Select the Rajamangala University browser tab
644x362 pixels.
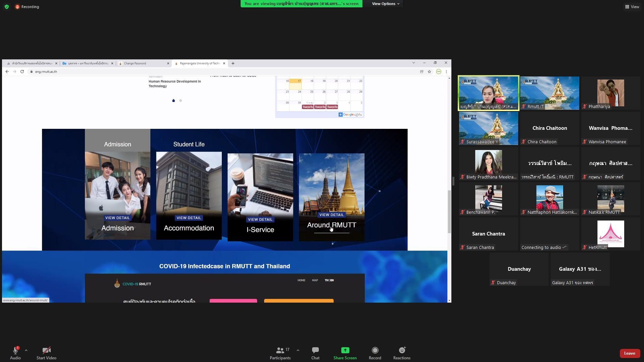[200, 63]
